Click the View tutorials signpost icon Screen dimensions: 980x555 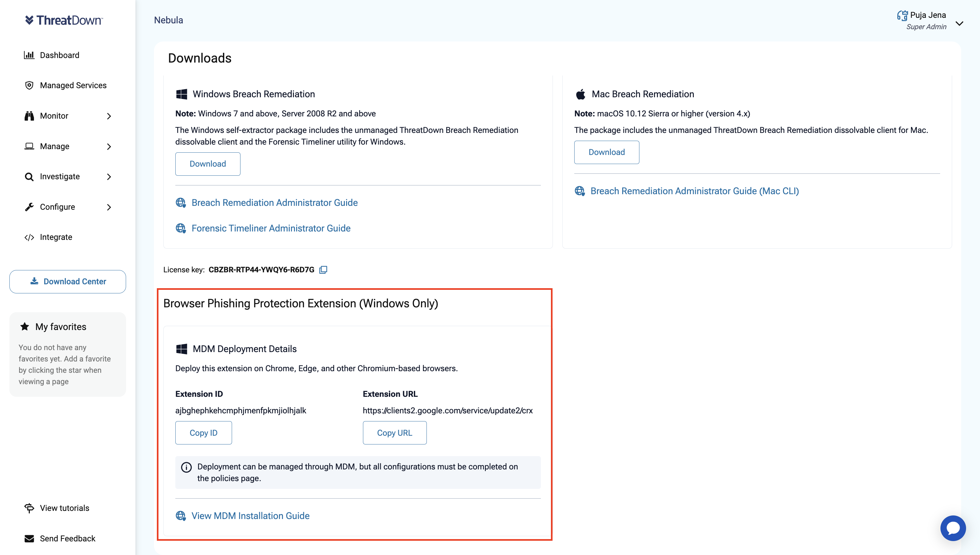29,508
